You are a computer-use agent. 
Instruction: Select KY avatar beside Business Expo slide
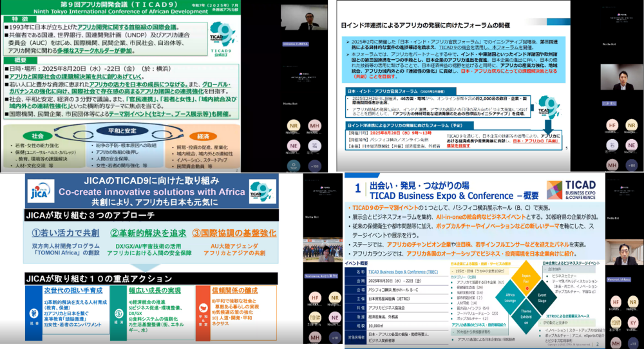pos(633,323)
